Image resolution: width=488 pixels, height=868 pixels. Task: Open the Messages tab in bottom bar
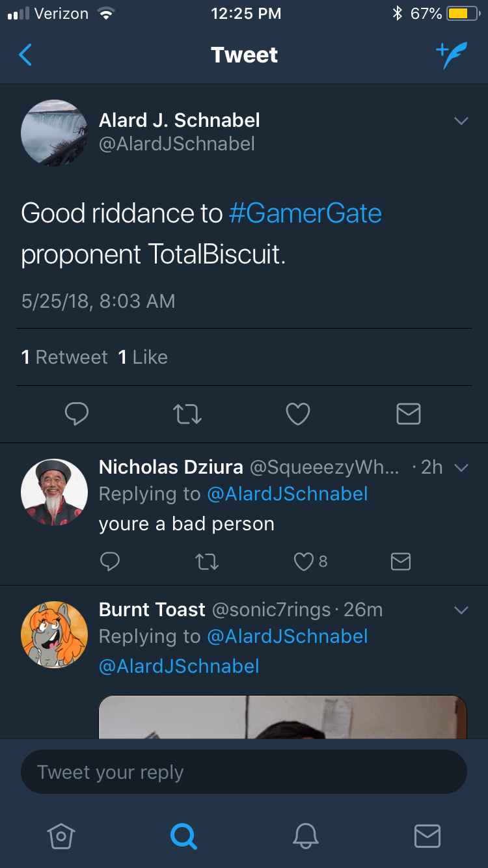(427, 836)
